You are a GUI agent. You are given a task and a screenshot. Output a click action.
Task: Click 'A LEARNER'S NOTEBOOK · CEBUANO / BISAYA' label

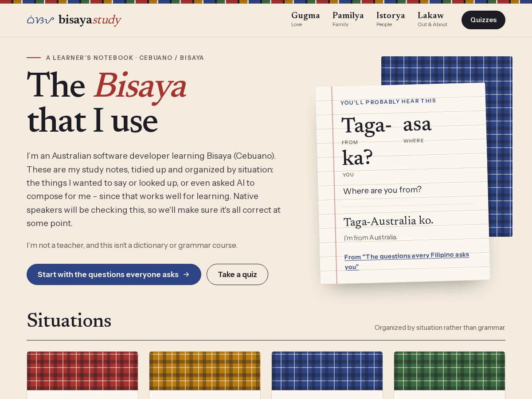point(125,58)
